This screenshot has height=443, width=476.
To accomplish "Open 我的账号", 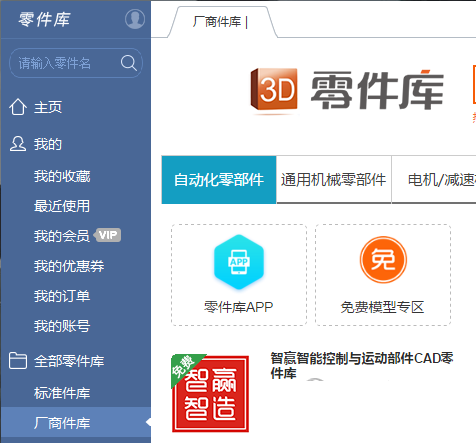I will pos(62,326).
